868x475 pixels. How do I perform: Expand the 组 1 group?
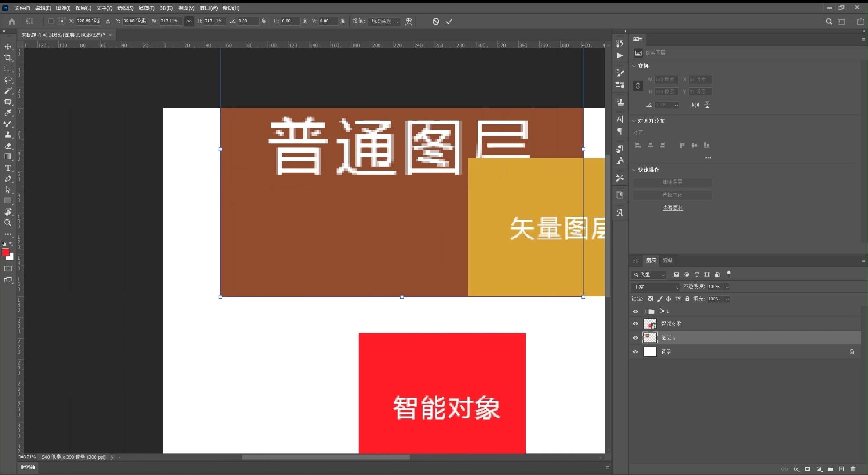[645, 311]
